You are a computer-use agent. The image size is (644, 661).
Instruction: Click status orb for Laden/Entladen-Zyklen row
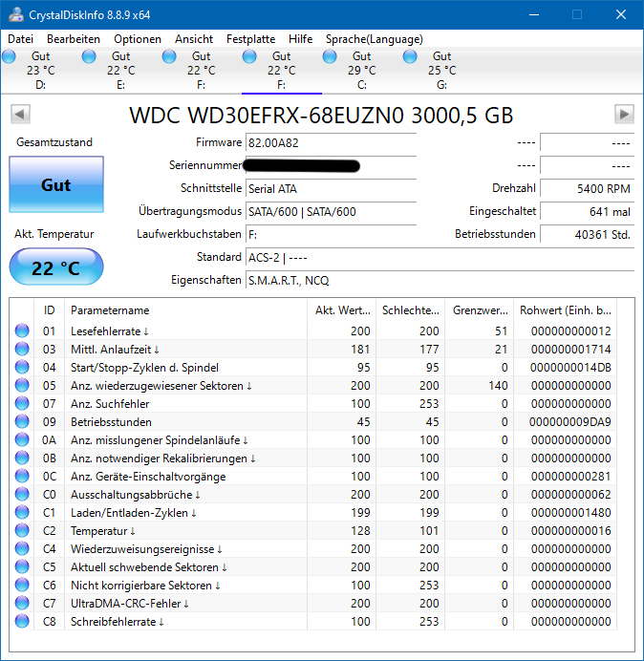(22, 512)
